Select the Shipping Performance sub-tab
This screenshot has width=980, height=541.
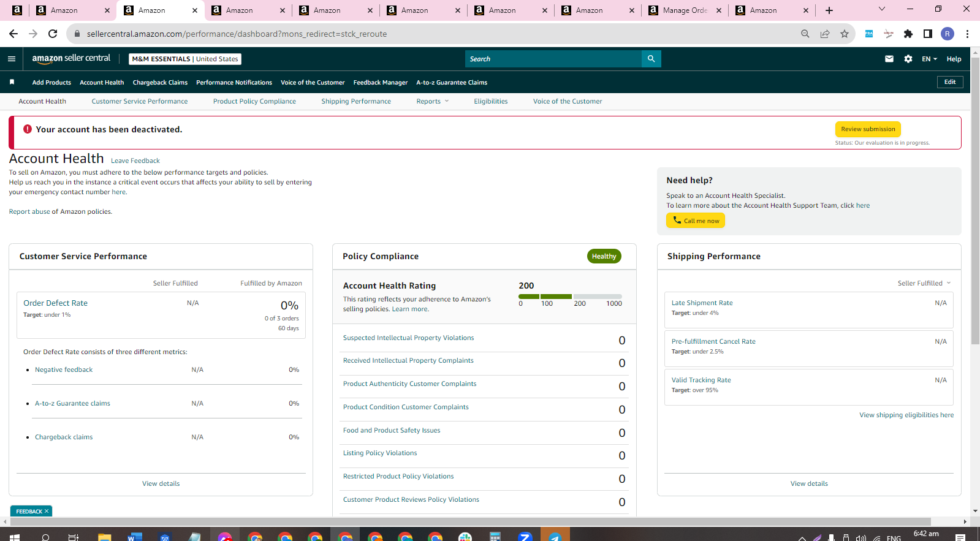[x=356, y=101]
